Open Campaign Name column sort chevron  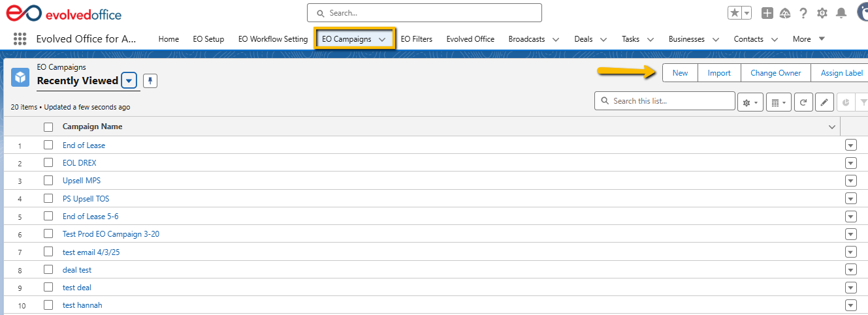coord(832,127)
